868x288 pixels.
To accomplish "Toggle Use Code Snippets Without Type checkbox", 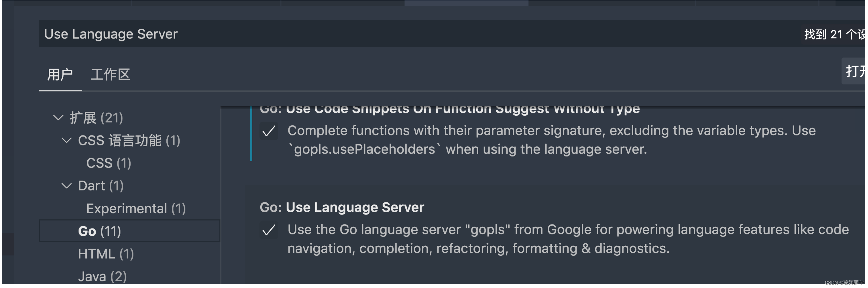I will click(269, 131).
